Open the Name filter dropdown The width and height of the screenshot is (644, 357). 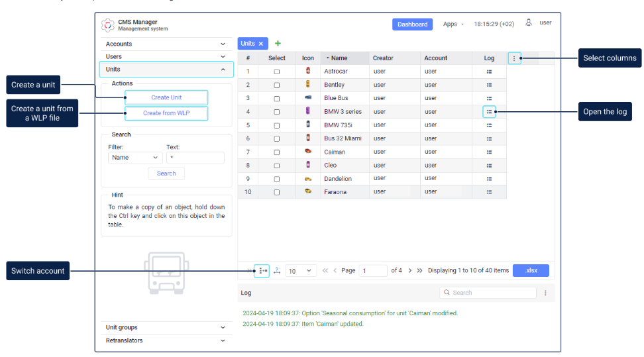[x=135, y=158]
